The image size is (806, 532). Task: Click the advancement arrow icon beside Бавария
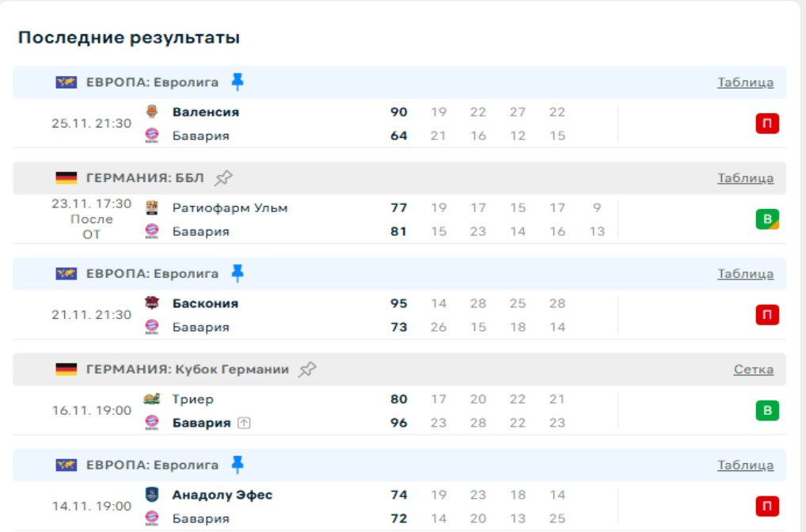point(244,423)
